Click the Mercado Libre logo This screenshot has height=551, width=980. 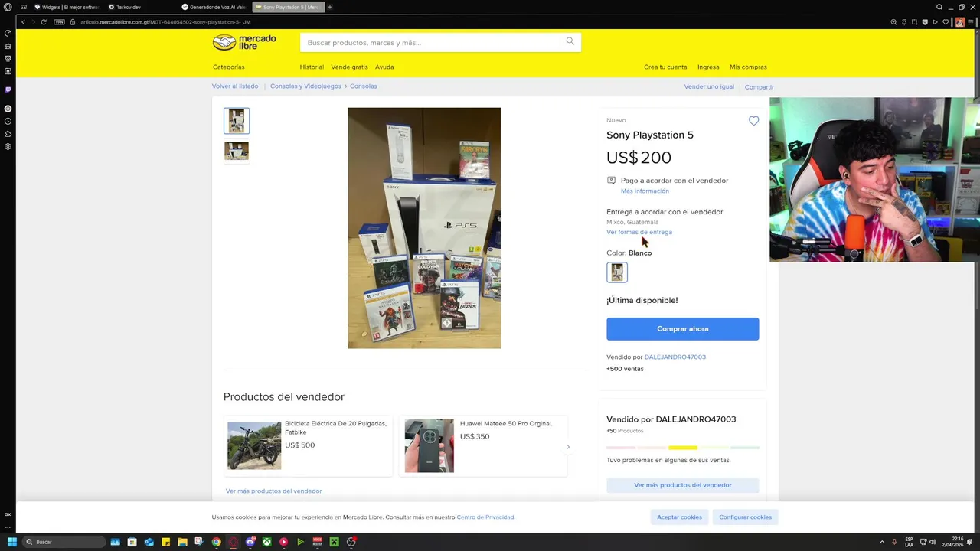[x=244, y=42]
